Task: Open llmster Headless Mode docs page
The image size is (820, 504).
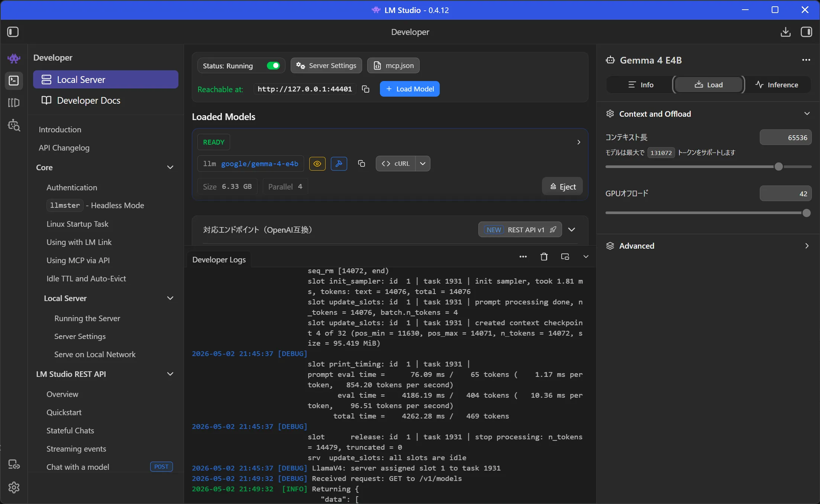Action: (x=95, y=205)
